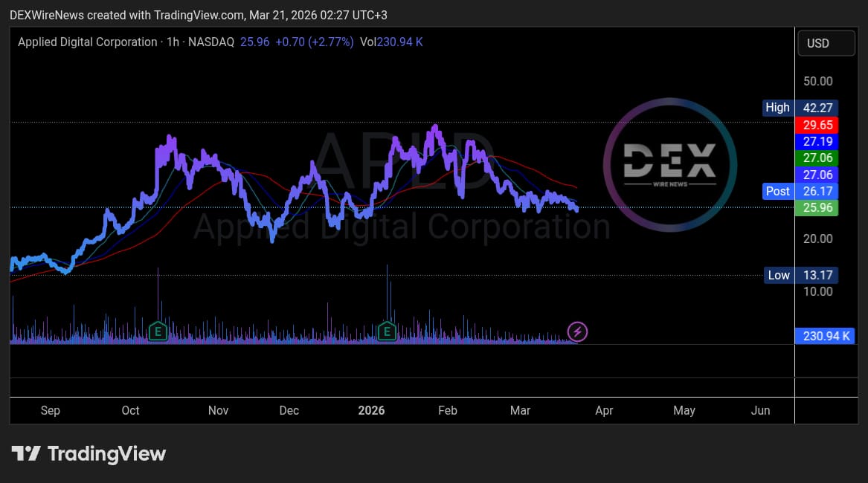Click the 10.00 price scale value
This screenshot has width=868, height=483.
pos(818,291)
